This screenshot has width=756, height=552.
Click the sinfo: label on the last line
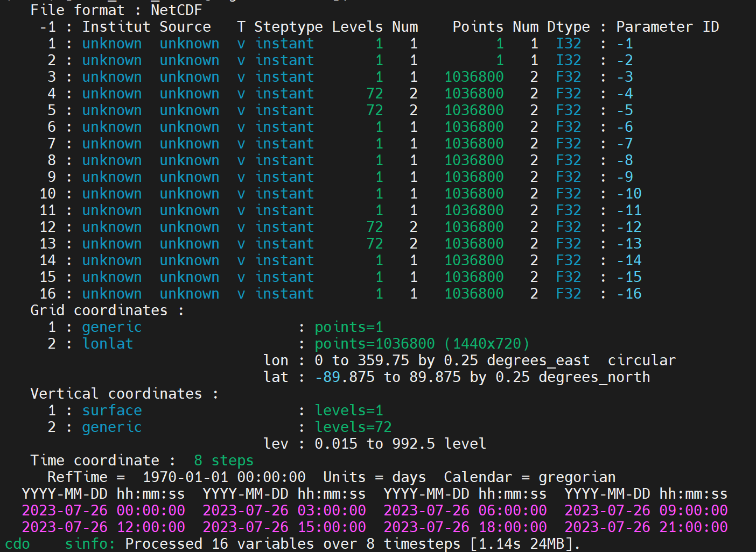pyautogui.click(x=90, y=544)
